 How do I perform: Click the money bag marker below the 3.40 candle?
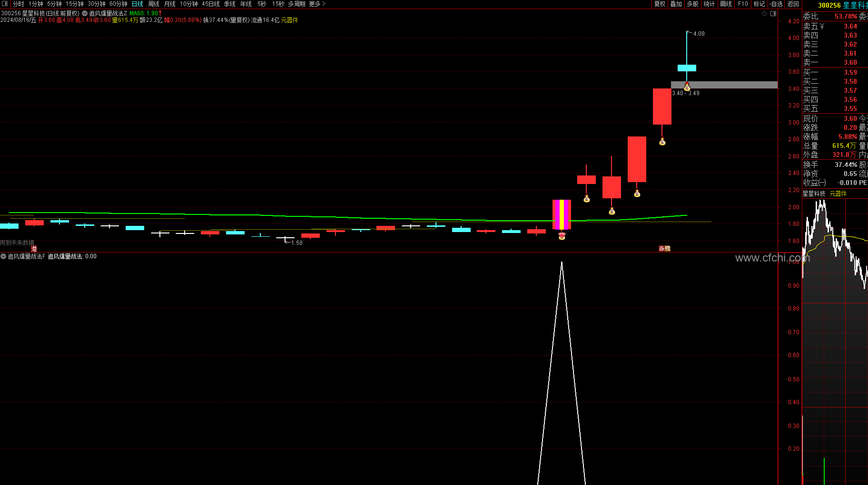point(662,142)
